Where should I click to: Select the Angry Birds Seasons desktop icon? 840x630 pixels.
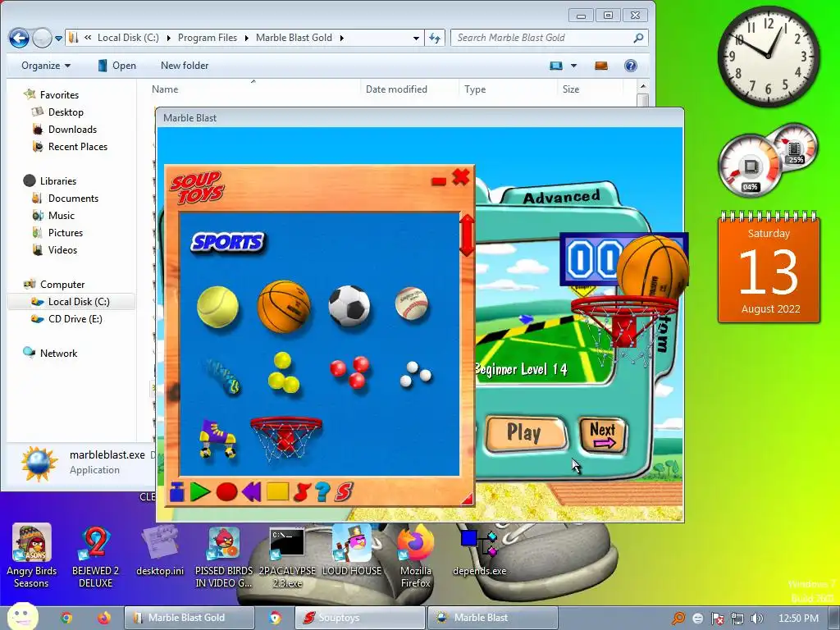click(x=31, y=555)
